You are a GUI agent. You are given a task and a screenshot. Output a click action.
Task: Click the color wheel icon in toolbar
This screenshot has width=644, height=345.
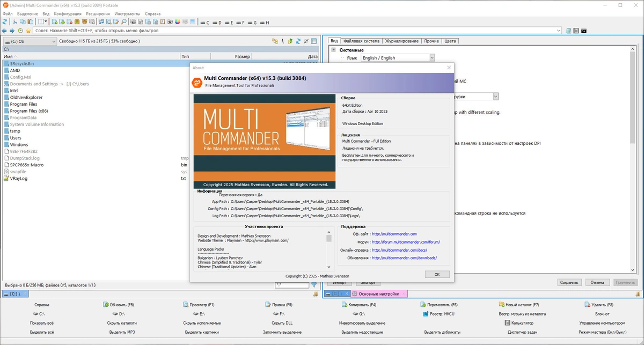(177, 22)
